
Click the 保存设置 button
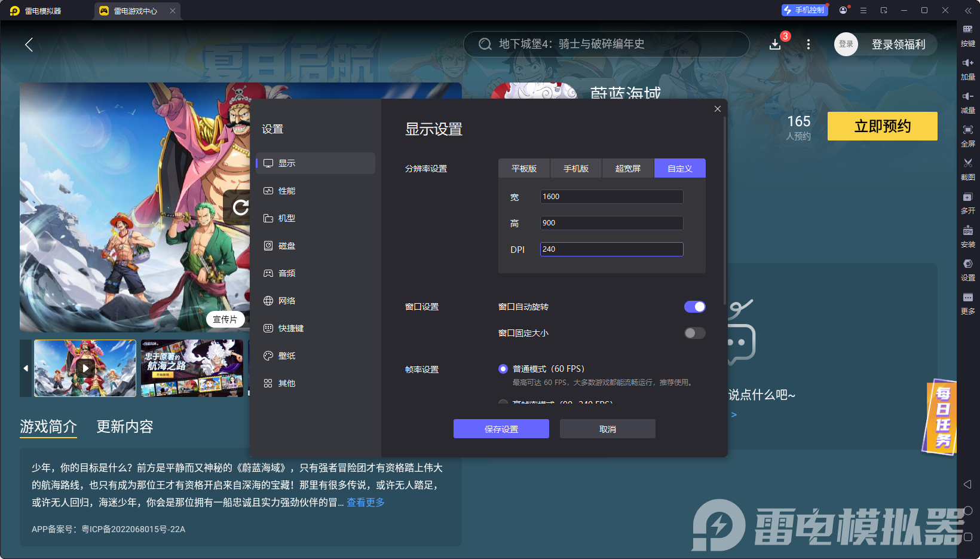point(501,429)
